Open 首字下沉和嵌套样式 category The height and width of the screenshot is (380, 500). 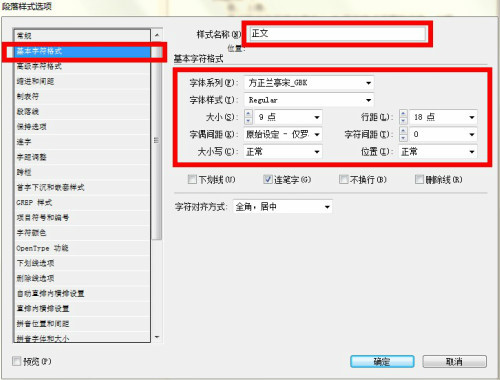point(82,187)
